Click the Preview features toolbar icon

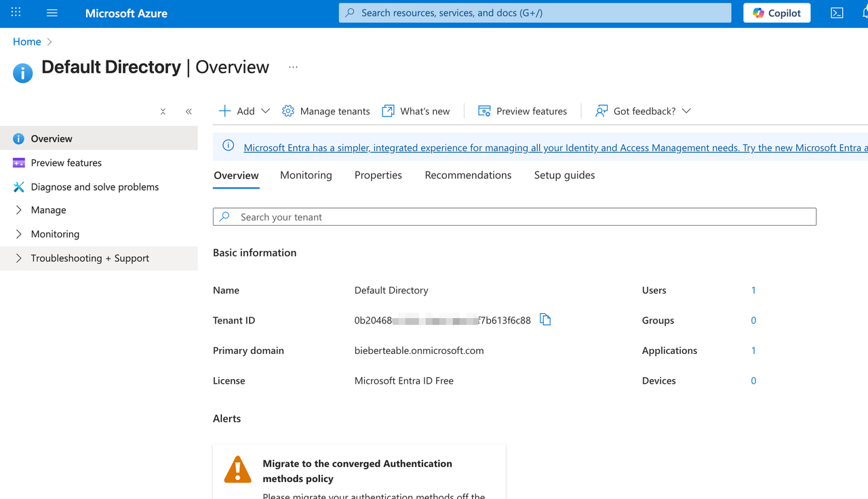click(x=484, y=111)
